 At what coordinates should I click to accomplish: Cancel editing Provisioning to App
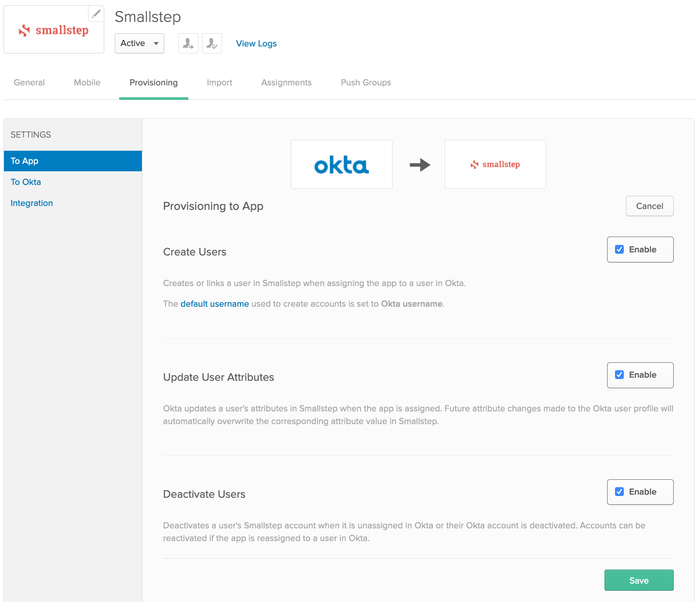(649, 206)
